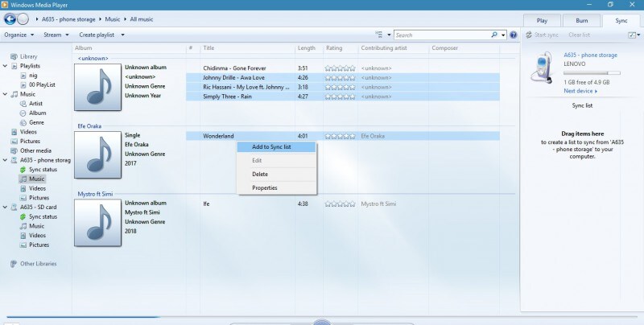
Task: Collapse the A635 - phone storage node
Action: click(x=5, y=160)
